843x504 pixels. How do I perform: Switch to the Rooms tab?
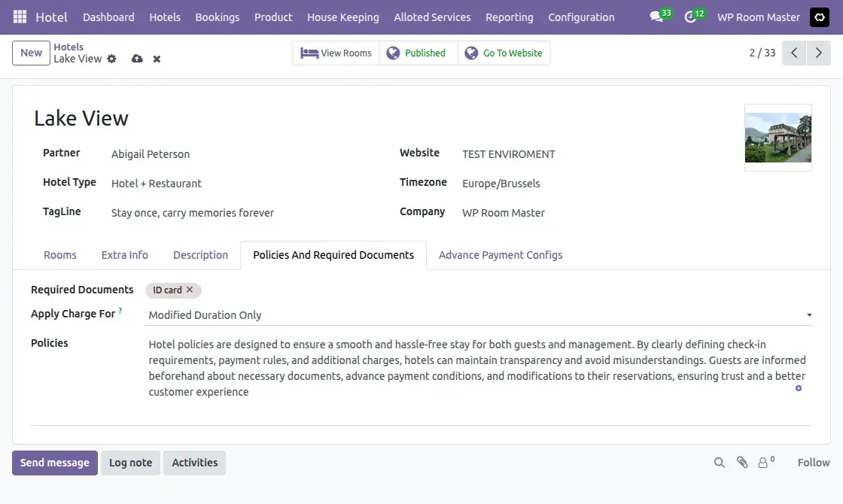coord(59,255)
